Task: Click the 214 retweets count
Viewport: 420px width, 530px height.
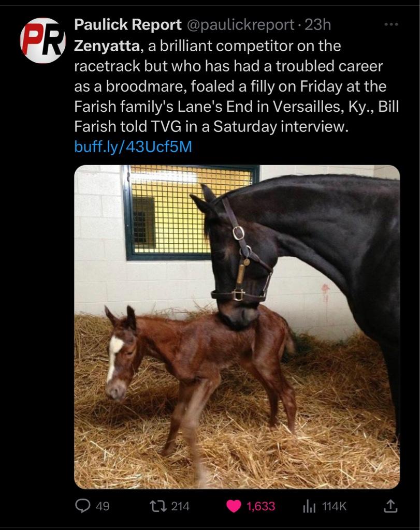Action: pos(180,506)
